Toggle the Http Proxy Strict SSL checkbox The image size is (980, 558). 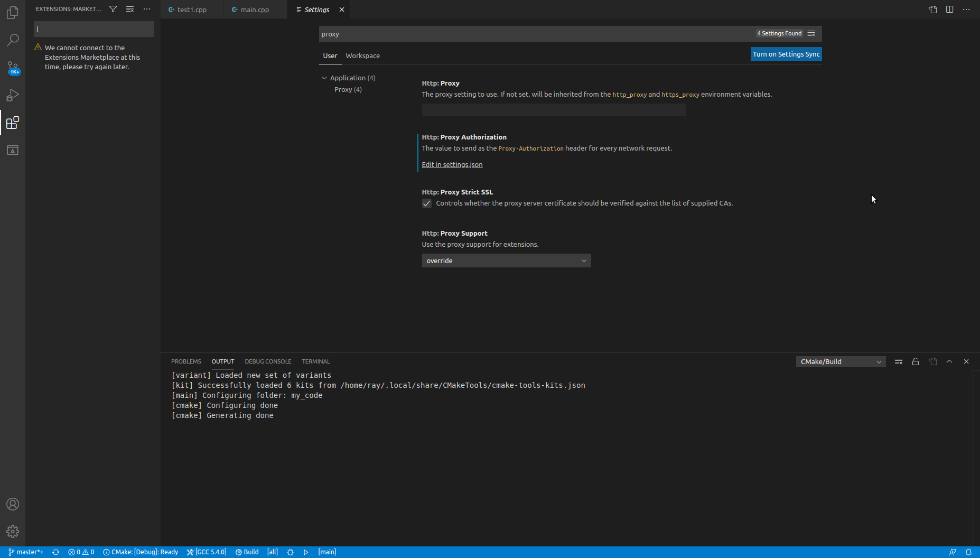(427, 203)
